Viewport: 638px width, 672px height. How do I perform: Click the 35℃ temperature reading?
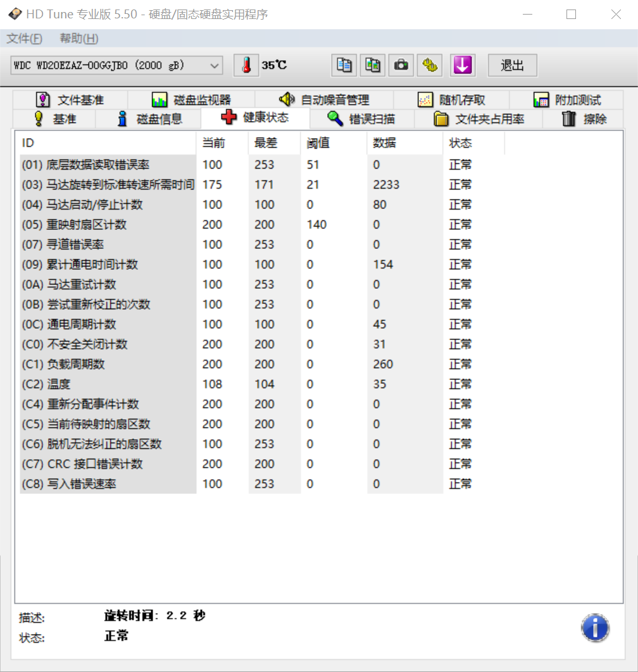(x=274, y=65)
